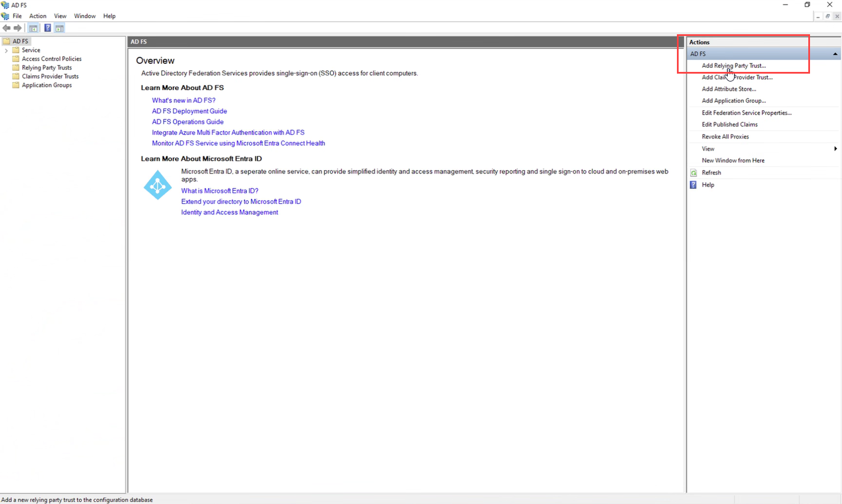This screenshot has height=504, width=842.
Task: Click the green Refresh icon in Actions pane
Action: pyautogui.click(x=693, y=172)
